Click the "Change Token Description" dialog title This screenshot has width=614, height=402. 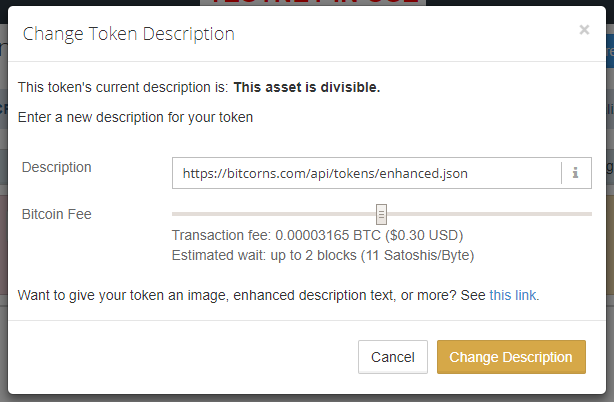[128, 34]
